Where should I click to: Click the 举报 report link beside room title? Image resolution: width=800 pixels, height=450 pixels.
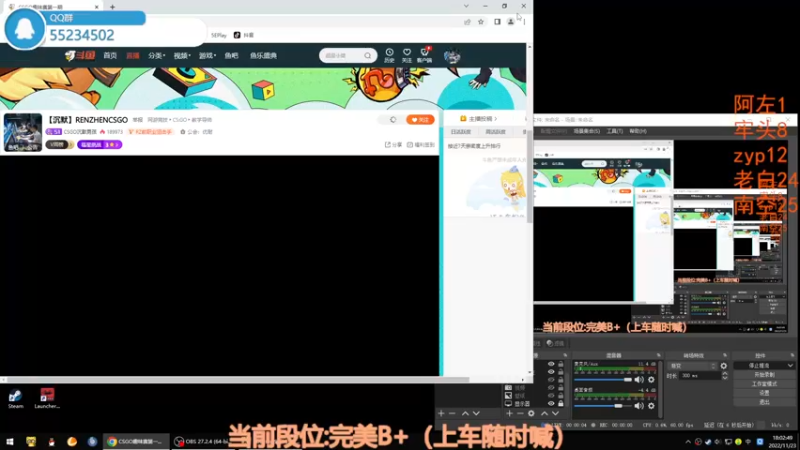(138, 120)
